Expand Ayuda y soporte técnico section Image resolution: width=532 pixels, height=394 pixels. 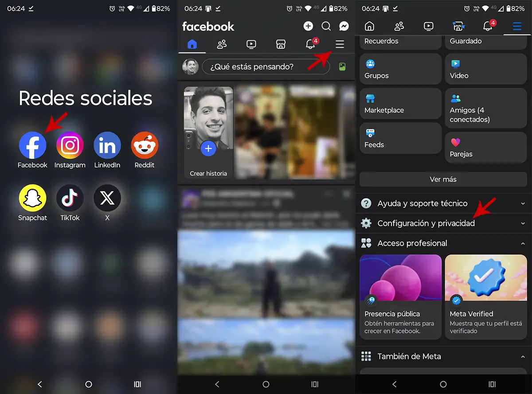point(443,203)
